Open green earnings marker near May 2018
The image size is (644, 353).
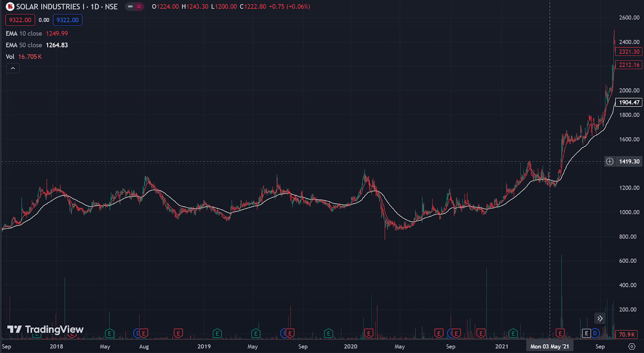point(109,333)
